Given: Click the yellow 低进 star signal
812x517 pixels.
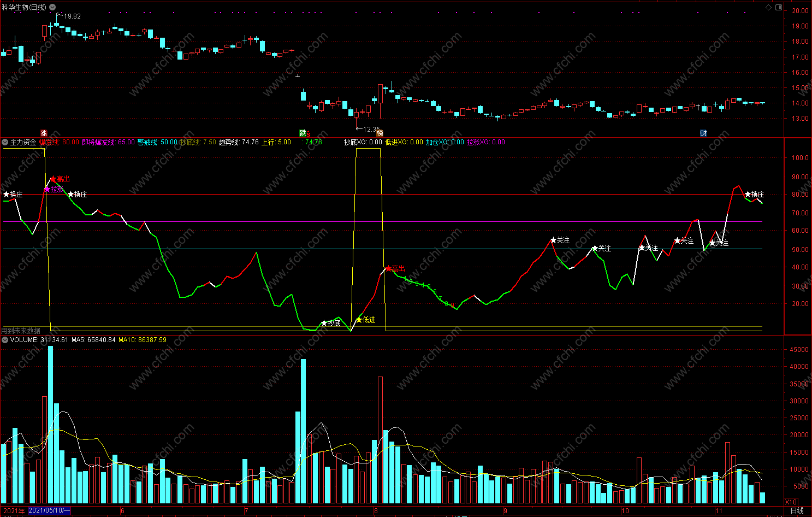Looking at the screenshot, I should tap(365, 320).
